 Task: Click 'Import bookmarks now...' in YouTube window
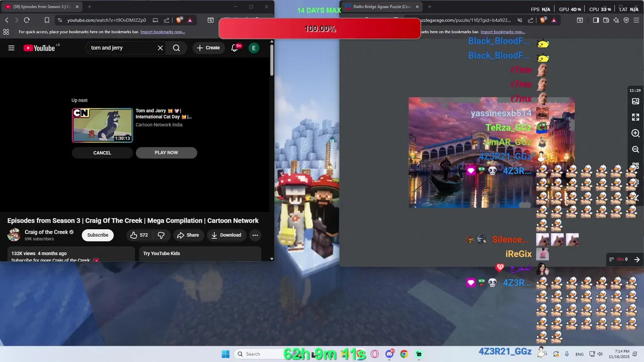[x=163, y=32]
